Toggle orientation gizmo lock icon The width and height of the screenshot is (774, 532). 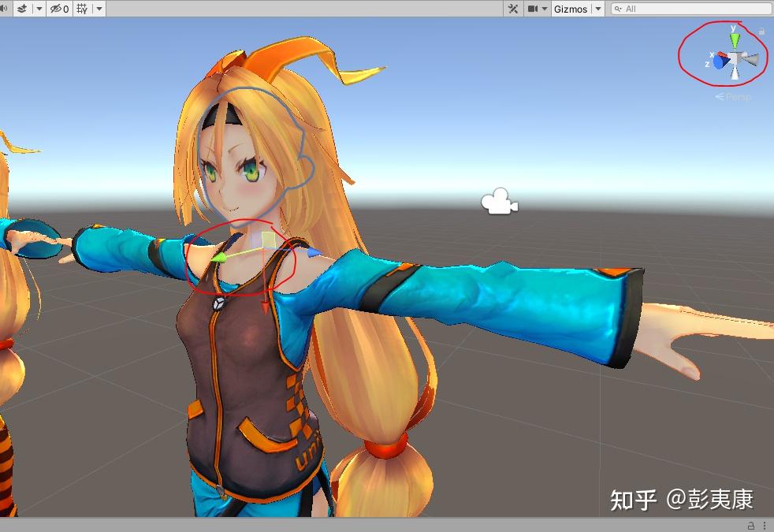tap(761, 31)
